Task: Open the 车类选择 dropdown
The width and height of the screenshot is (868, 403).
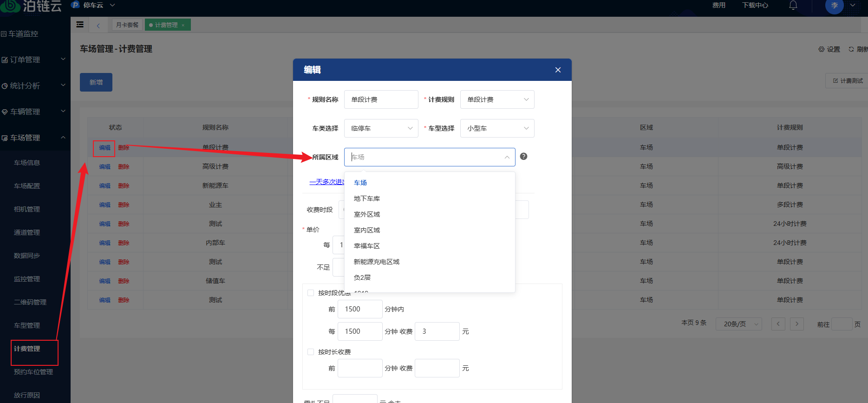Action: click(x=381, y=128)
